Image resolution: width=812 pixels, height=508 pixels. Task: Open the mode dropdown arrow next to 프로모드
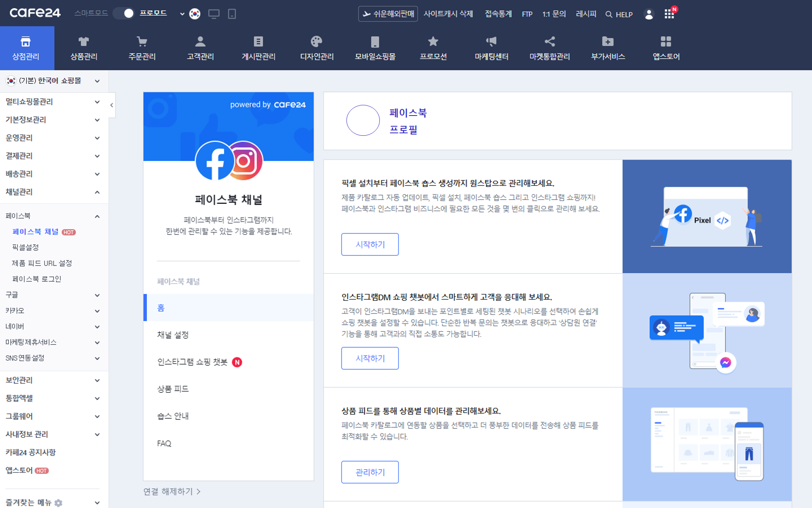tap(182, 14)
